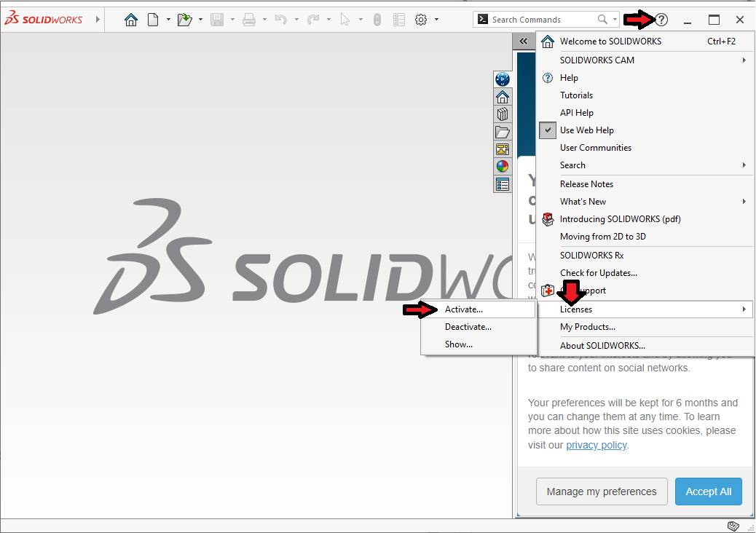
Task: Open a file with the Open folder icon
Action: [185, 20]
